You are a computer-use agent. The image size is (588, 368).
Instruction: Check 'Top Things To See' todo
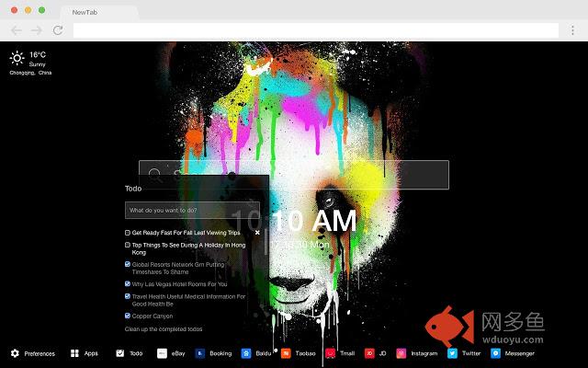coord(128,246)
